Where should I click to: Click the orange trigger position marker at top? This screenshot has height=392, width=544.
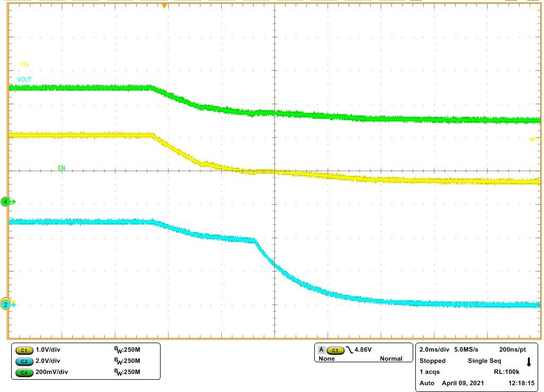[164, 6]
